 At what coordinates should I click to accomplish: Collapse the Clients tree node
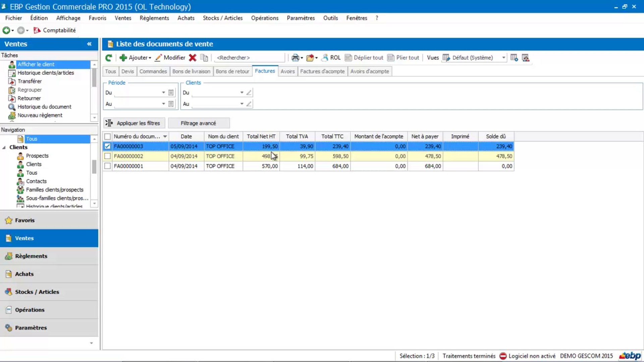[x=4, y=147]
